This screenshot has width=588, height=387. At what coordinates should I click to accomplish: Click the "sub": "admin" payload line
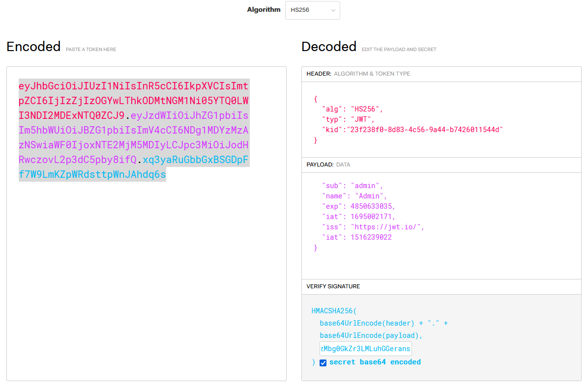[x=352, y=186]
